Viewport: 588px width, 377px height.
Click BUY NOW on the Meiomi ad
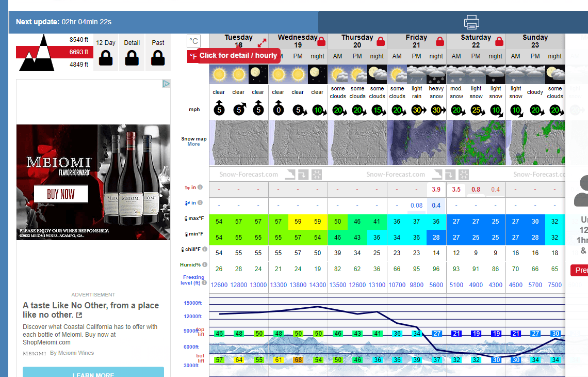(x=61, y=194)
